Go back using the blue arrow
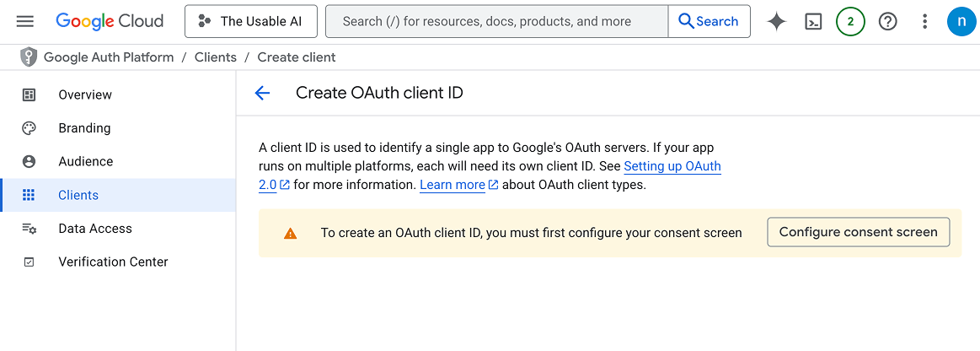This screenshot has height=351, width=980. pos(263,93)
